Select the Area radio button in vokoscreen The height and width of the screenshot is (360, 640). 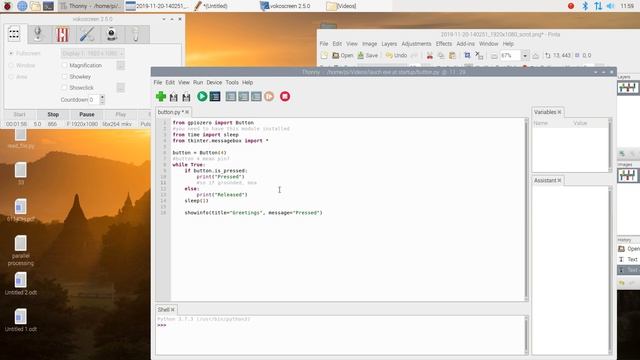[x=11, y=77]
